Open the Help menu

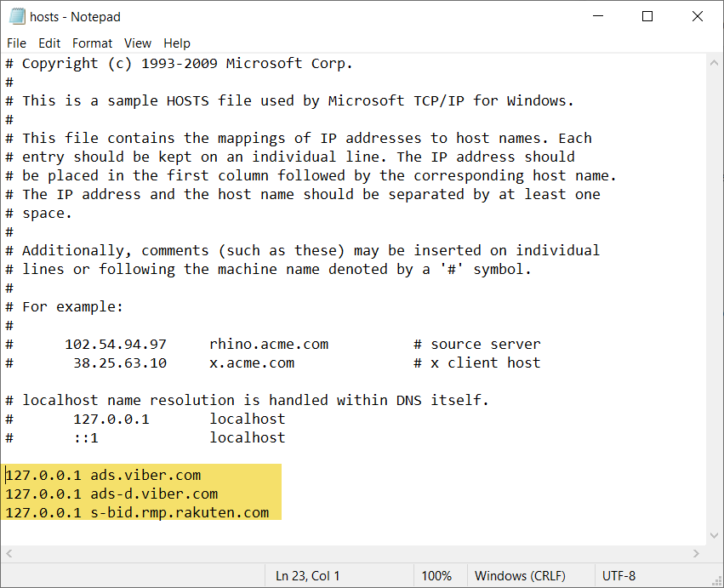point(177,43)
